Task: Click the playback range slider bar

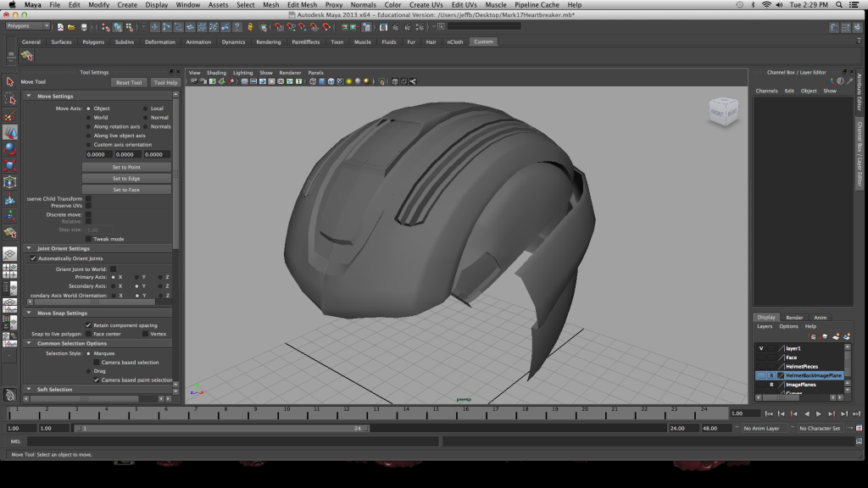Action: [221, 428]
